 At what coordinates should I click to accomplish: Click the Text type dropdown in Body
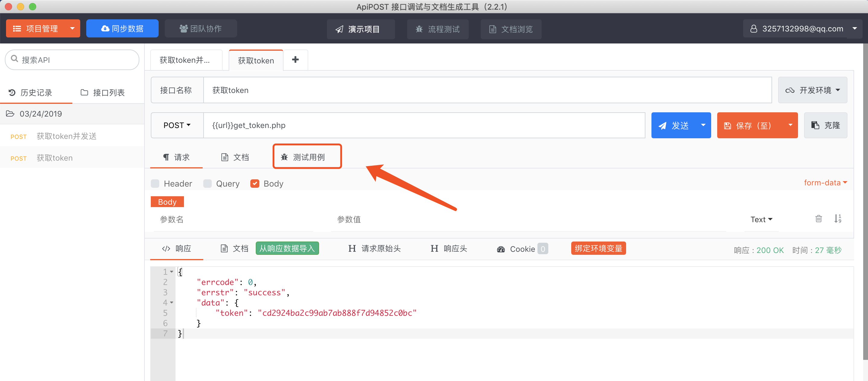pos(761,219)
